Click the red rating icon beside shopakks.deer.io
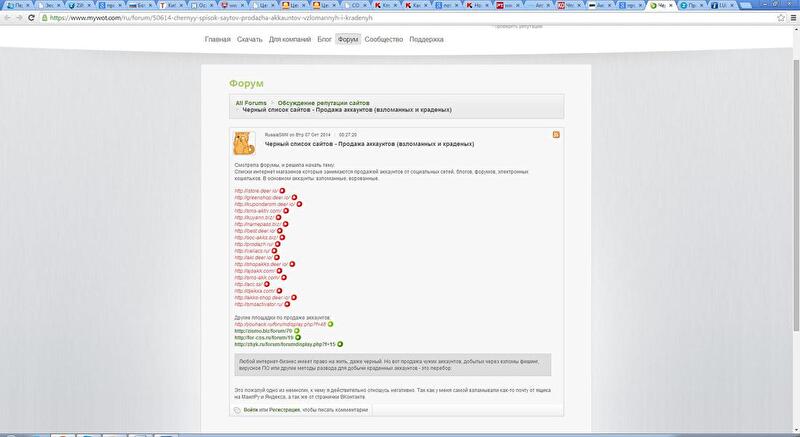Image resolution: width=800 pixels, height=437 pixels. tap(293, 264)
